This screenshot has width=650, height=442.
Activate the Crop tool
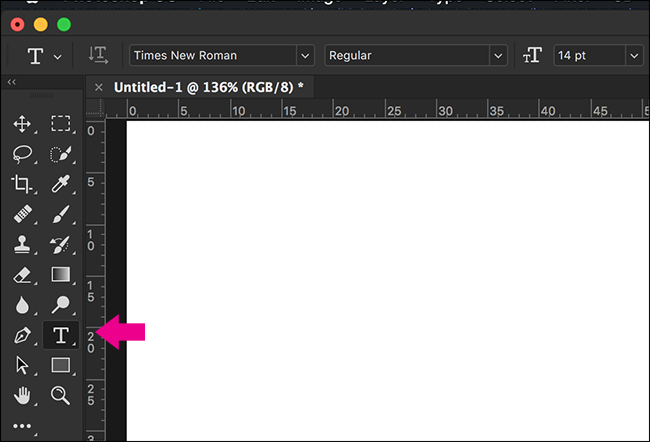[22, 184]
